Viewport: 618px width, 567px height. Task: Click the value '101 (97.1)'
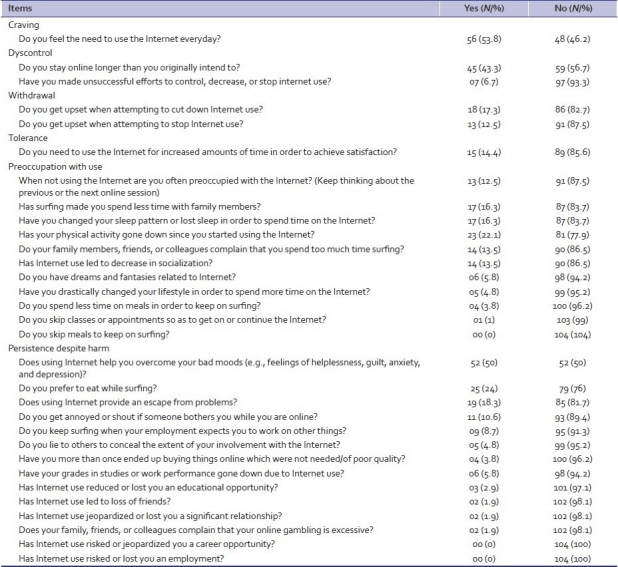[572, 488]
